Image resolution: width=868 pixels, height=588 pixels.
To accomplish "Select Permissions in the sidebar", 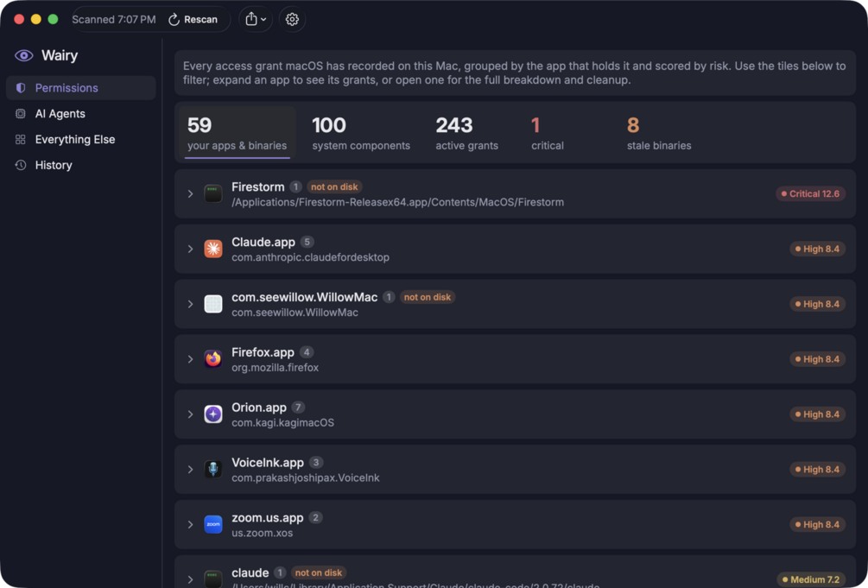I will (81, 88).
